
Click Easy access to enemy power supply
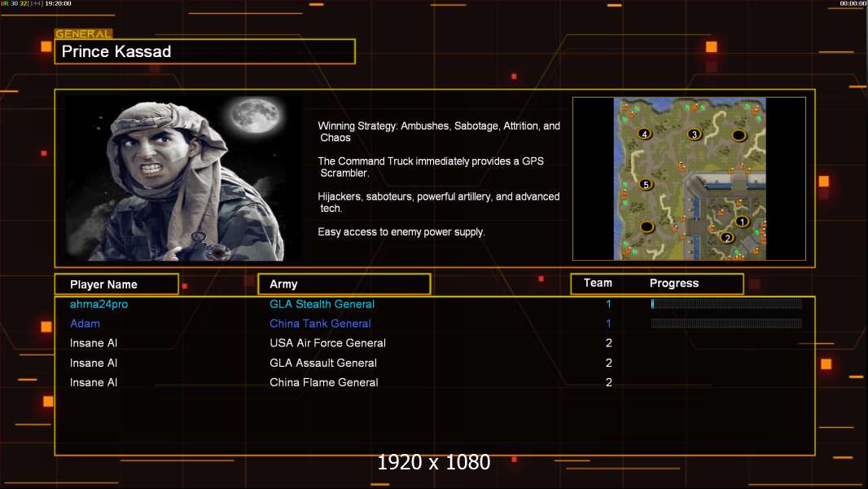[x=401, y=232]
